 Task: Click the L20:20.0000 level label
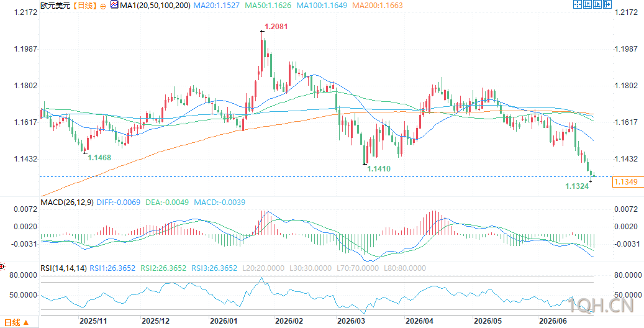point(263,268)
